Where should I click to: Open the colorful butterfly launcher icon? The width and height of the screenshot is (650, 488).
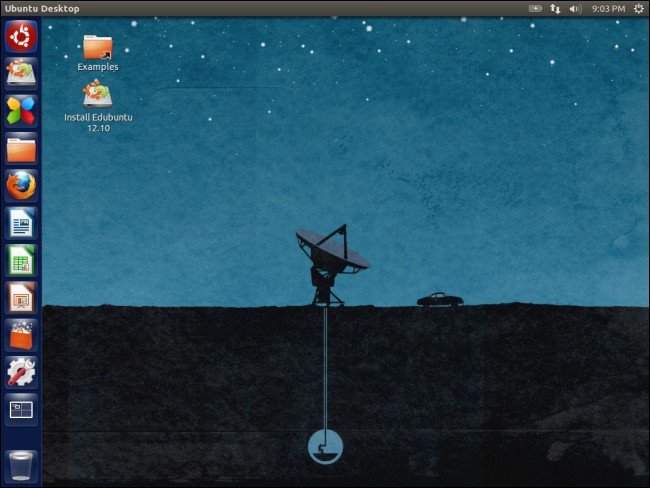[x=21, y=111]
